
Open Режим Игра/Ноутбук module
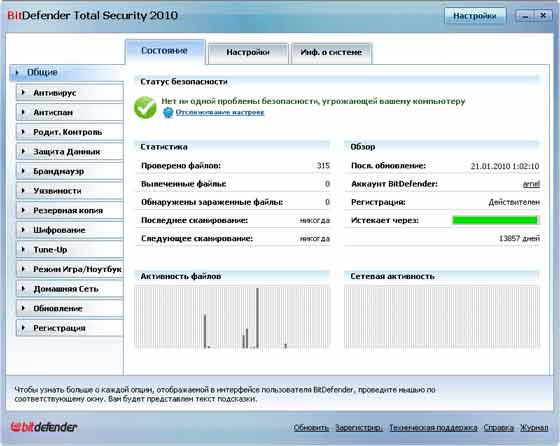pyautogui.click(x=70, y=269)
